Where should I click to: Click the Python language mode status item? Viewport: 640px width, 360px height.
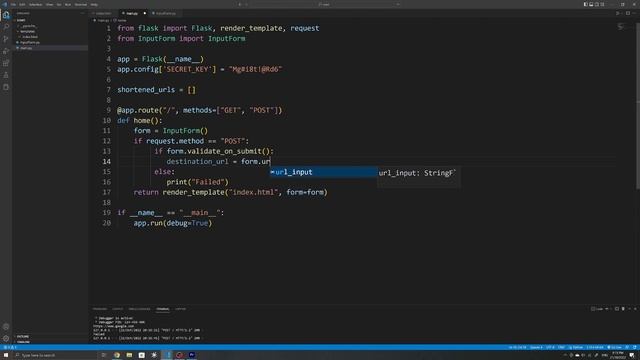(576, 347)
